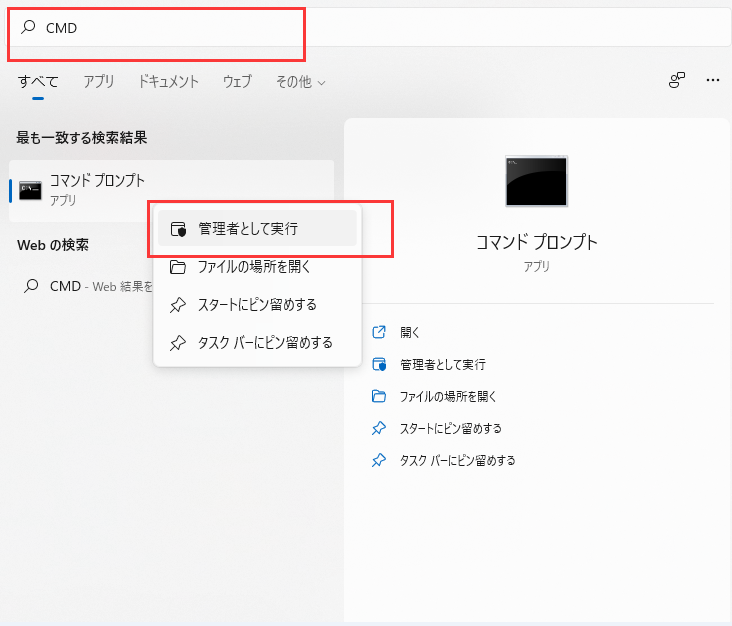Click the shield icon in right pane 管理者として実行
The image size is (732, 626).
379,364
